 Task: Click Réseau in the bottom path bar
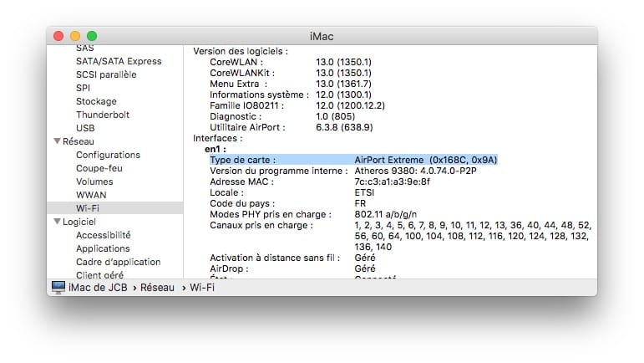pos(157,288)
